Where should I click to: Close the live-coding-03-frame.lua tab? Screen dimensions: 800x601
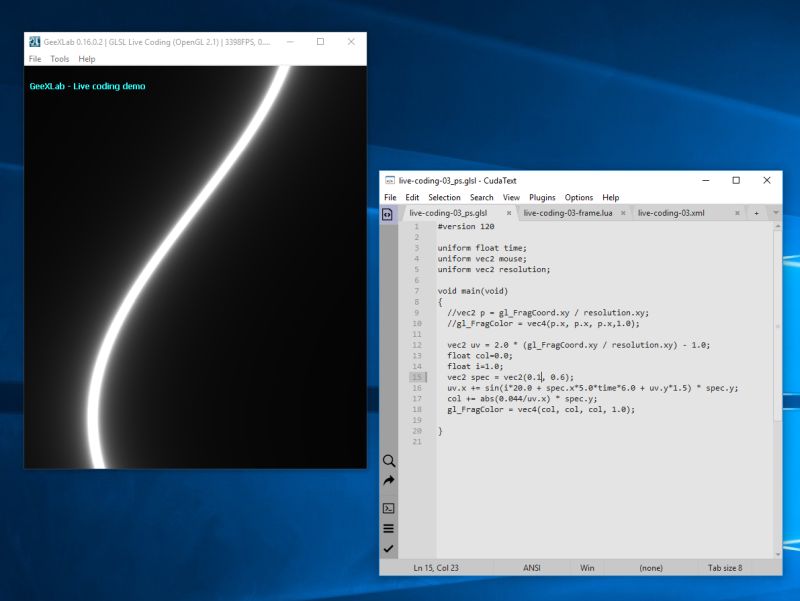point(623,213)
